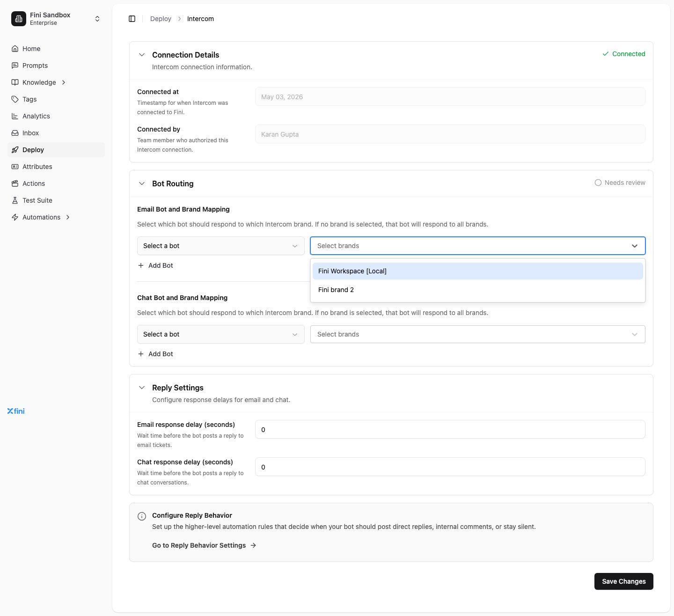Click the Fini Sandbox workspace logo icon

pos(19,19)
